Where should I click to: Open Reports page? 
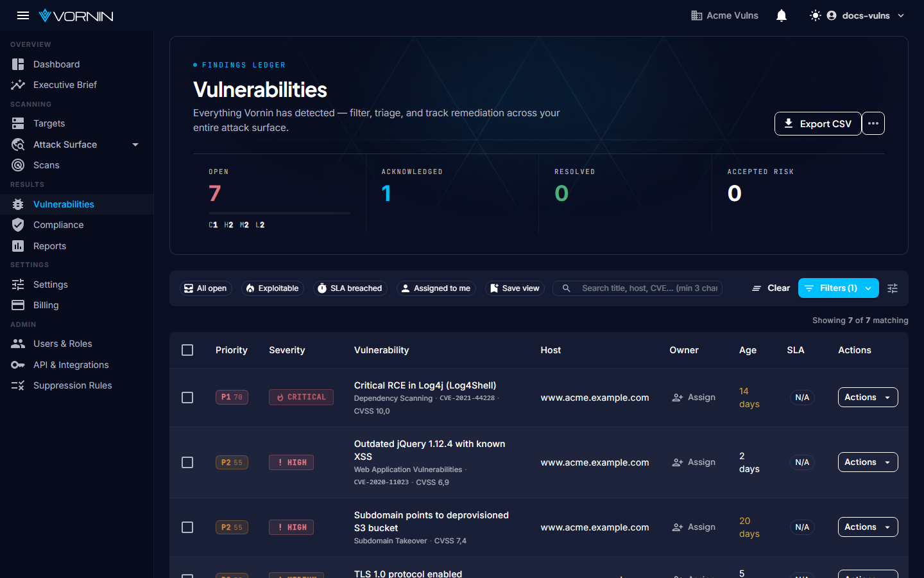click(x=77, y=246)
